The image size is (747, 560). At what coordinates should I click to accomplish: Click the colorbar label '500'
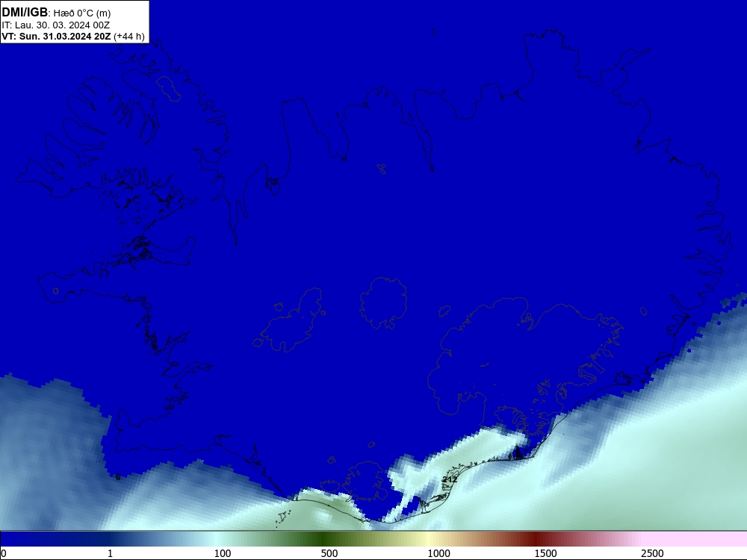[x=329, y=553]
